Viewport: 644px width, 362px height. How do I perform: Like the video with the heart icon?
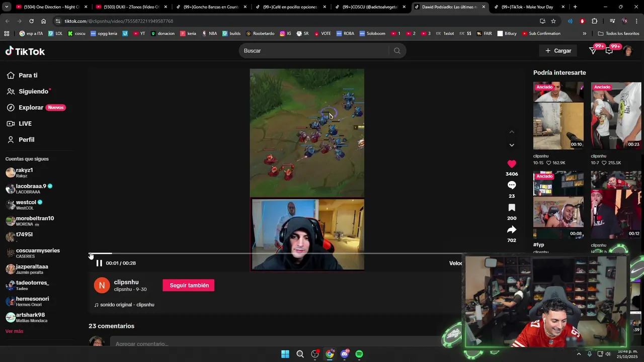(x=512, y=164)
